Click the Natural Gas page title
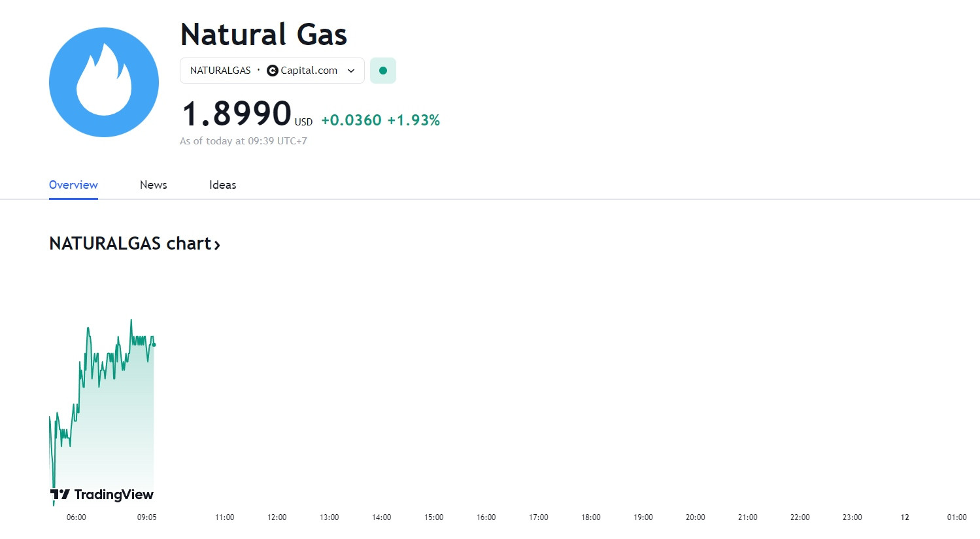Image resolution: width=980 pixels, height=539 pixels. coord(263,34)
